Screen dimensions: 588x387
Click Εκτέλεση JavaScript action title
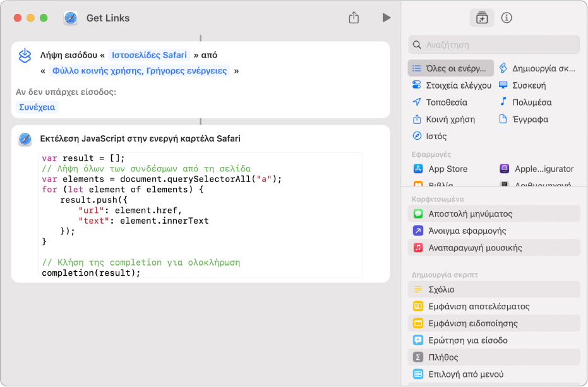(140, 138)
